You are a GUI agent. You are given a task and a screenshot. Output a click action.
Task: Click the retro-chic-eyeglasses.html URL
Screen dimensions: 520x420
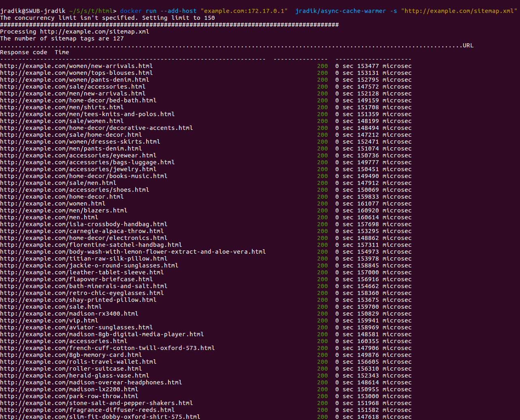(82, 293)
